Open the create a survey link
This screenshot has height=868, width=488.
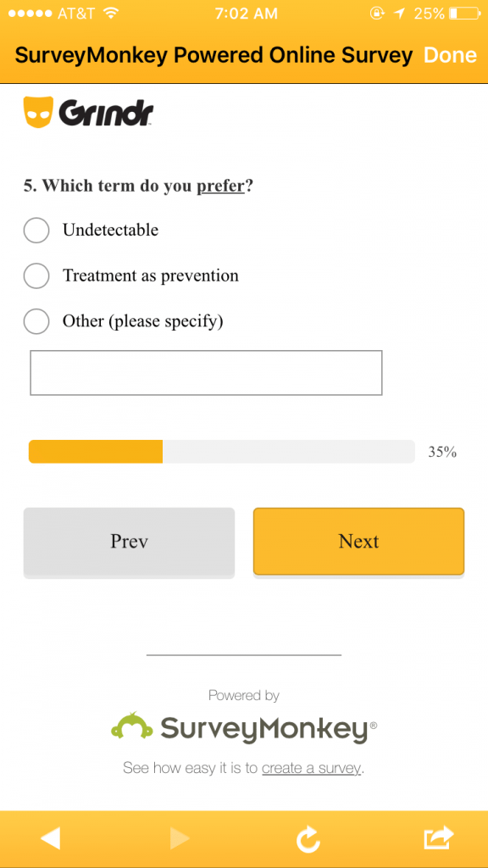(311, 768)
